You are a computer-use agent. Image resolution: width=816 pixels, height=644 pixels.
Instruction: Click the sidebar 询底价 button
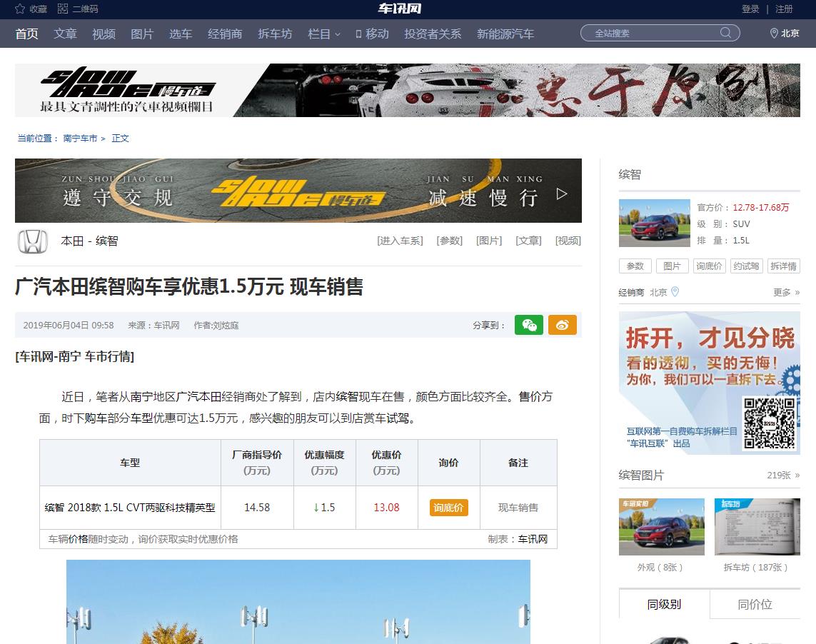click(x=710, y=266)
